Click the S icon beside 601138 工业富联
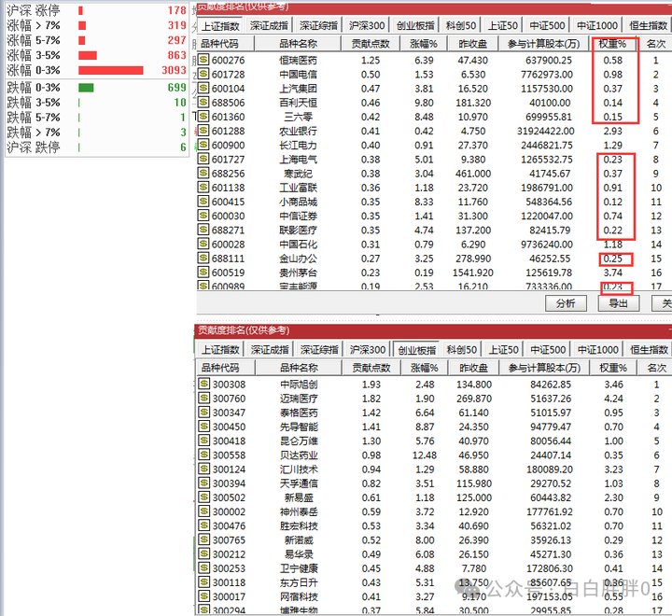 (203, 187)
